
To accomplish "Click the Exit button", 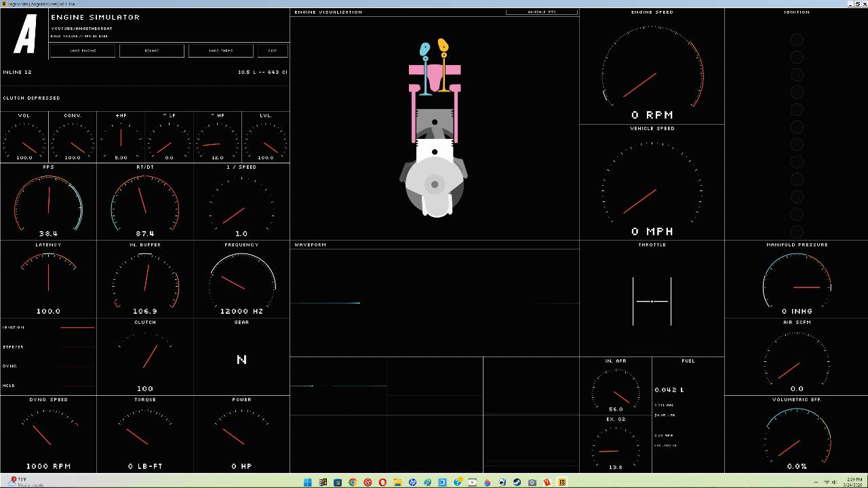I will point(272,51).
